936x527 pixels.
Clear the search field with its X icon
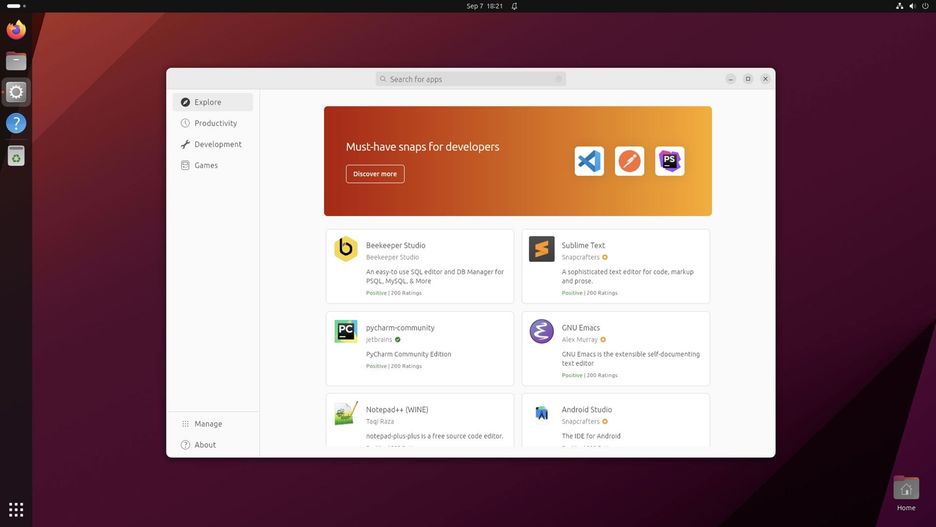pos(559,79)
